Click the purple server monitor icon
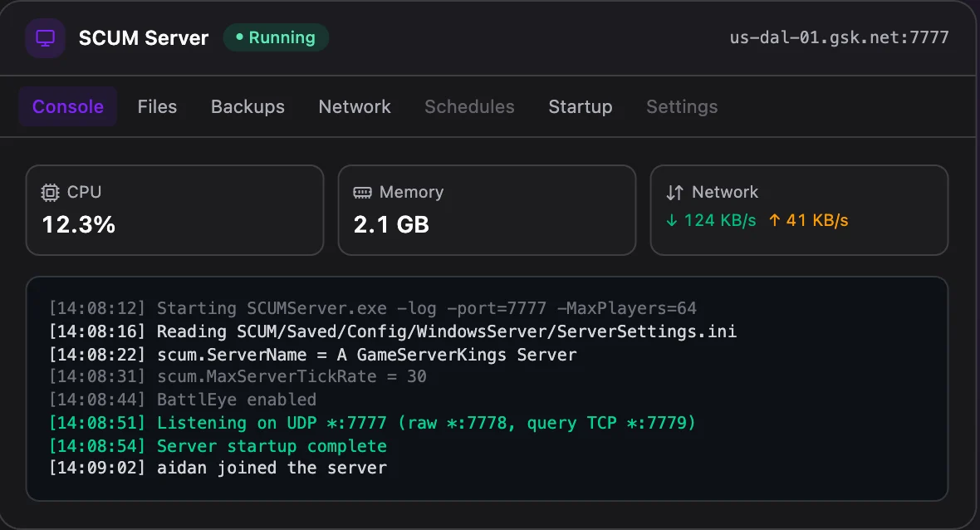 click(45, 38)
